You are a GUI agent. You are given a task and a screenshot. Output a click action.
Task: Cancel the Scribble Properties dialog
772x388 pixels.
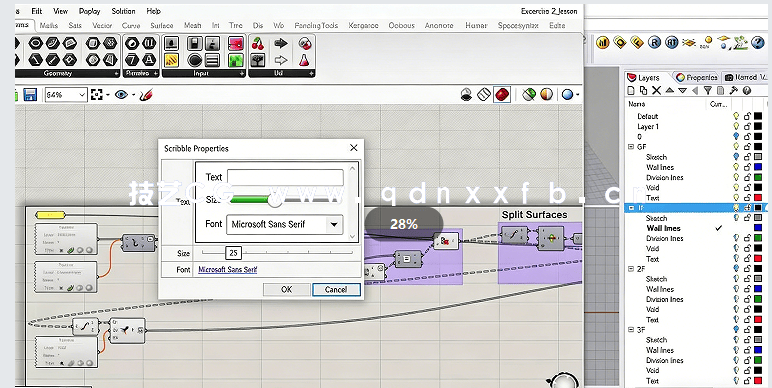pos(336,290)
